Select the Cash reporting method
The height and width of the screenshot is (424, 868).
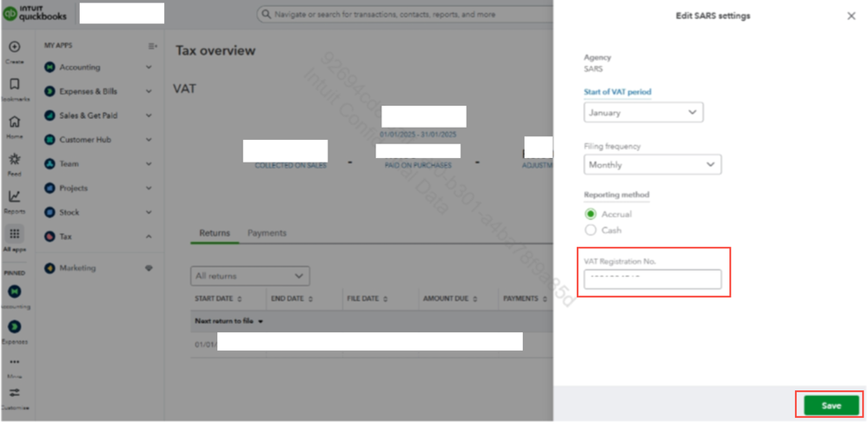[591, 229]
